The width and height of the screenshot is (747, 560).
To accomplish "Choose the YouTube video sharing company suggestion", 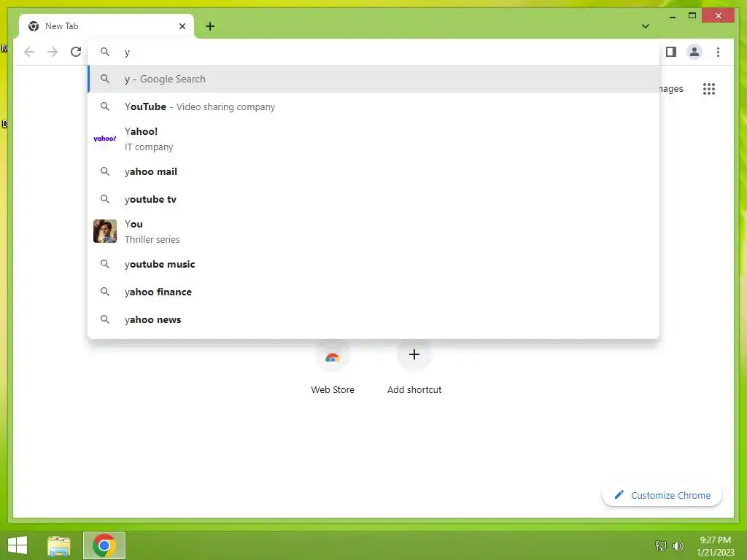I will (x=374, y=106).
